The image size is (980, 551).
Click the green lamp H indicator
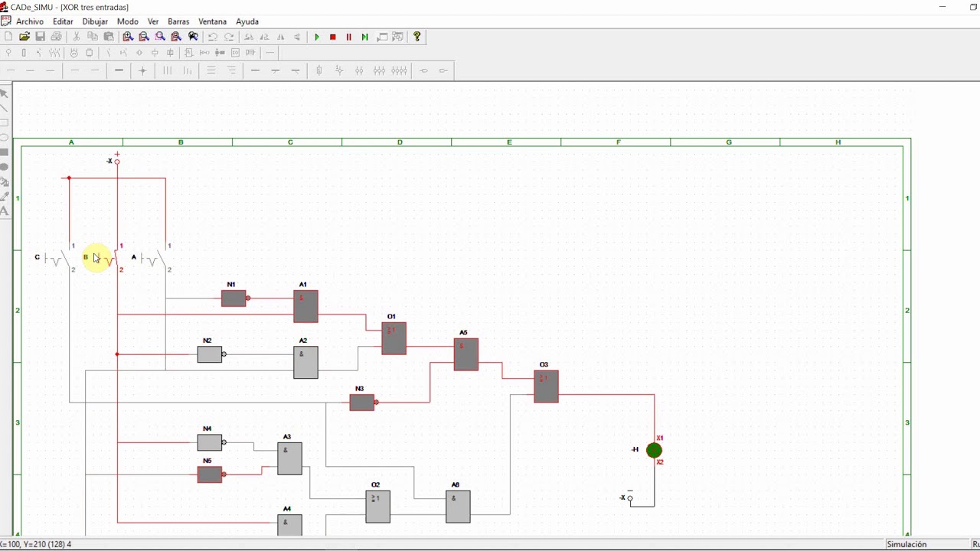[x=654, y=450]
